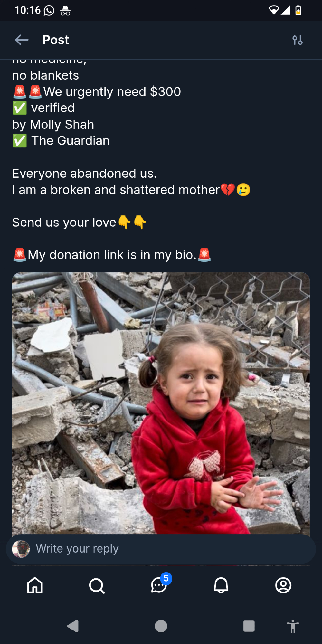Open the post's attached photo

(x=161, y=402)
